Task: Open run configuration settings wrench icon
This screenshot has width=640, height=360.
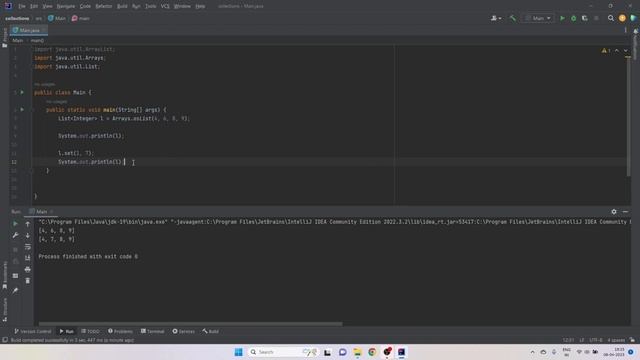Action: pyautogui.click(x=15, y=236)
